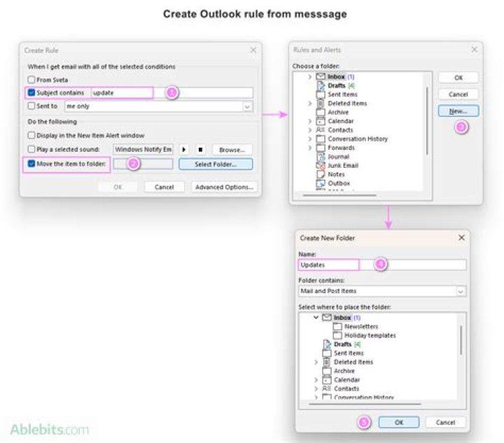Select Holiday templates folder icon
This screenshot has width=504, height=443.
click(337, 335)
